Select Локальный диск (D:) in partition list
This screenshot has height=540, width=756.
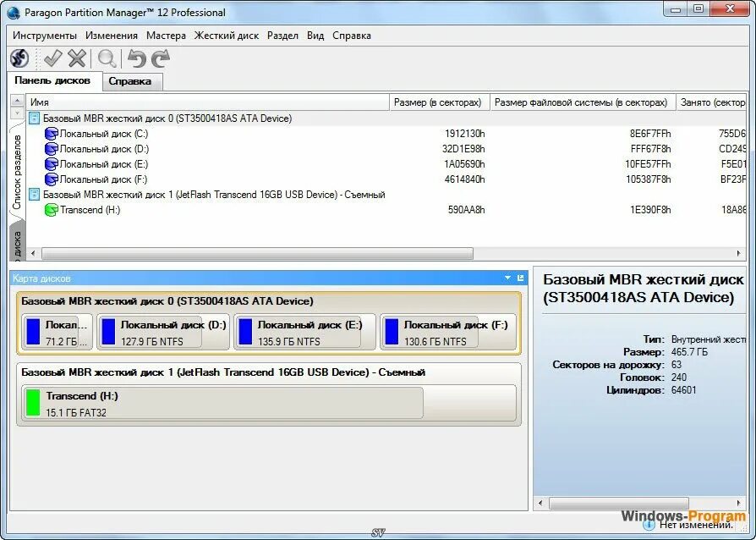click(104, 149)
